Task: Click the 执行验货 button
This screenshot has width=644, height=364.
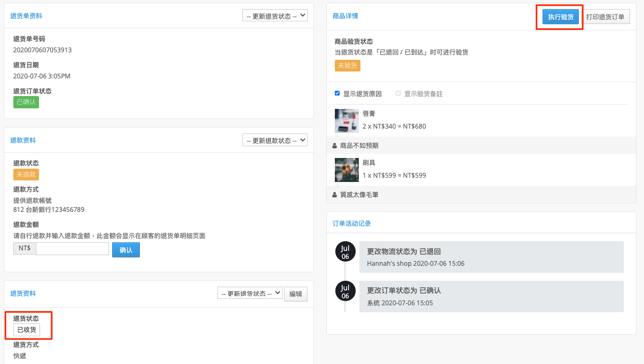Action: [x=561, y=17]
